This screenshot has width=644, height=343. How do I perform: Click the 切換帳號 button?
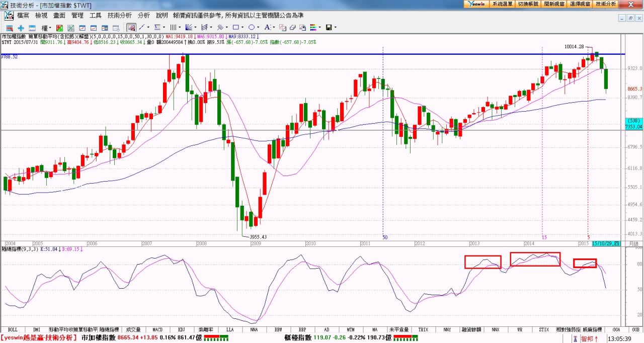point(528,4)
